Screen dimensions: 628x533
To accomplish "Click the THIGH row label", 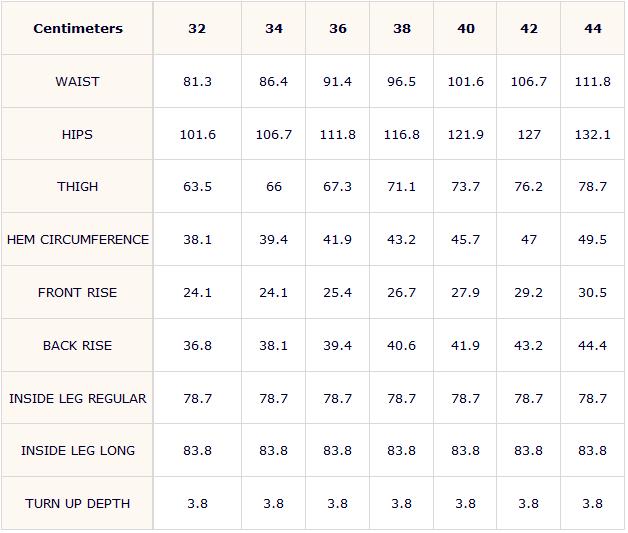I will pyautogui.click(x=77, y=187).
